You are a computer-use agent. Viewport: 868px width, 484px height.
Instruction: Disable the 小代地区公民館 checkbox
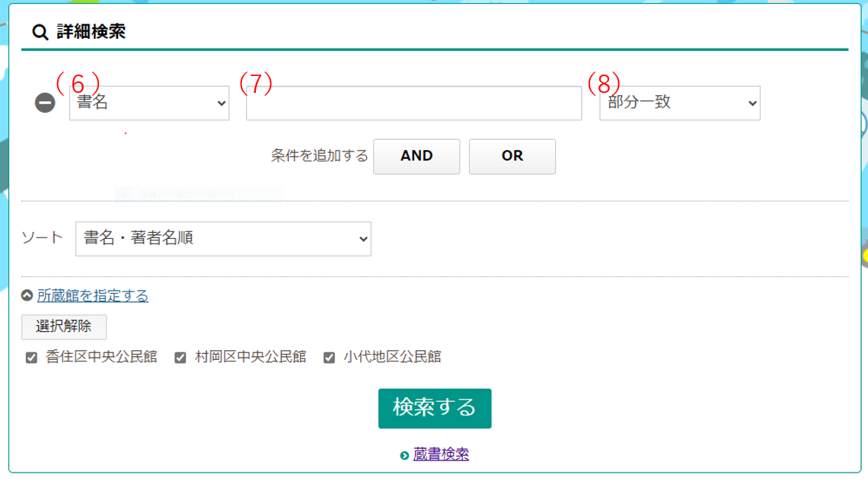click(330, 357)
